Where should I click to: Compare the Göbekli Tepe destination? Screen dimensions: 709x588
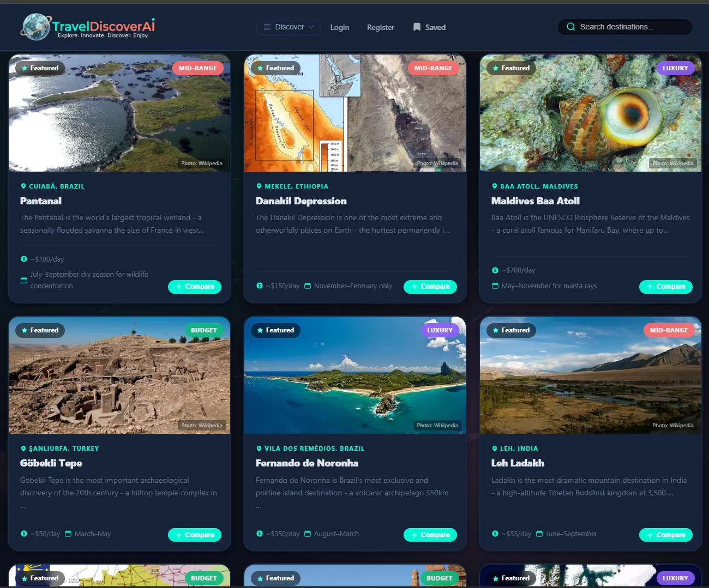pyautogui.click(x=195, y=535)
